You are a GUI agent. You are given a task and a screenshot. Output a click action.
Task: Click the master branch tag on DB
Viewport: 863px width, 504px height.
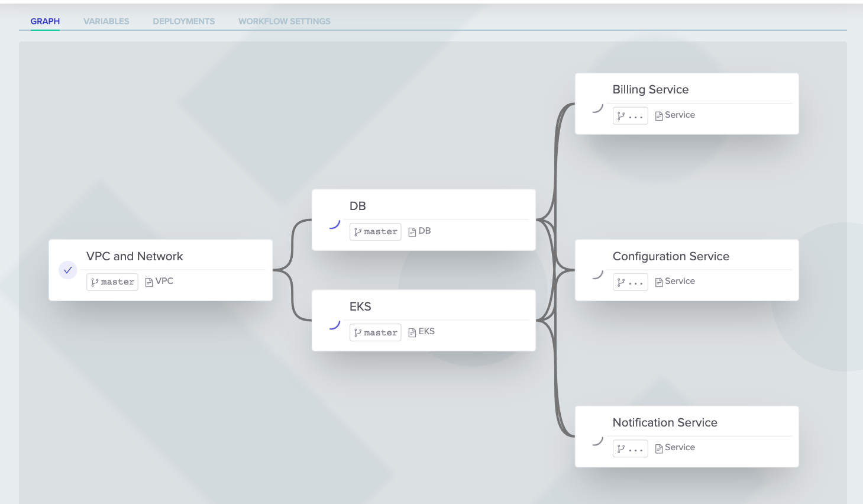pyautogui.click(x=375, y=232)
